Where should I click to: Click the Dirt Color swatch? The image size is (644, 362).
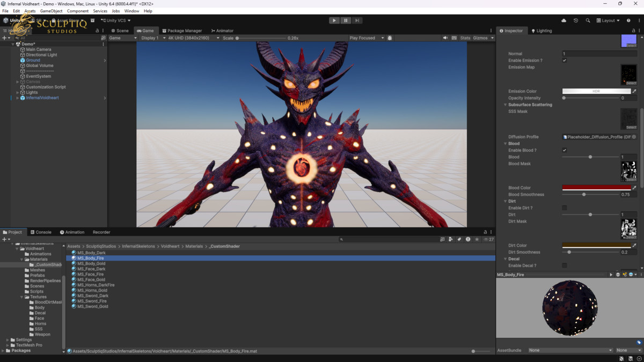[x=596, y=246]
